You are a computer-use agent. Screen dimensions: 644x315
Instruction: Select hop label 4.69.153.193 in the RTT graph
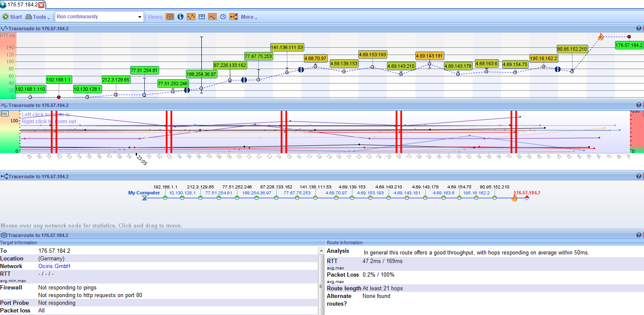[372, 55]
